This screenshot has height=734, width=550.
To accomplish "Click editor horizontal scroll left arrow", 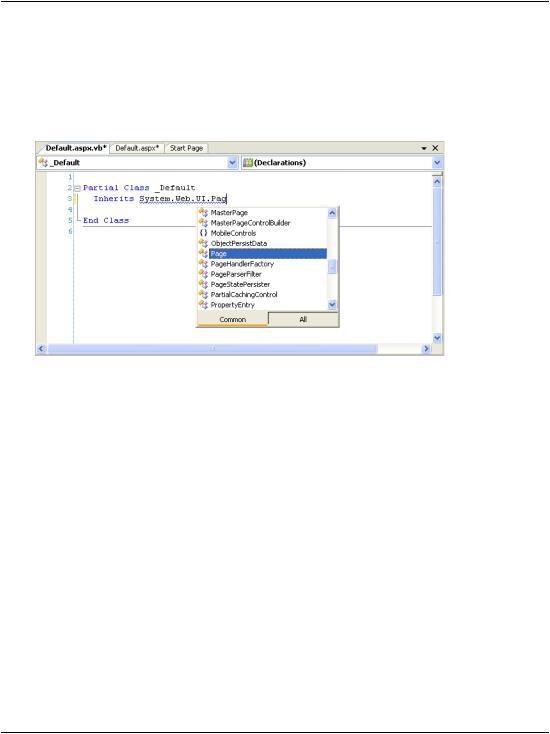I will (x=42, y=349).
